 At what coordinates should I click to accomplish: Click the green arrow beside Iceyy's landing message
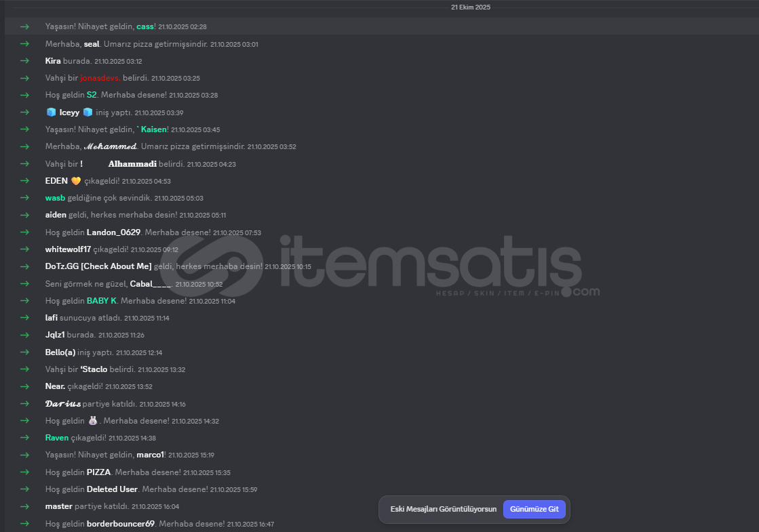[x=24, y=112]
